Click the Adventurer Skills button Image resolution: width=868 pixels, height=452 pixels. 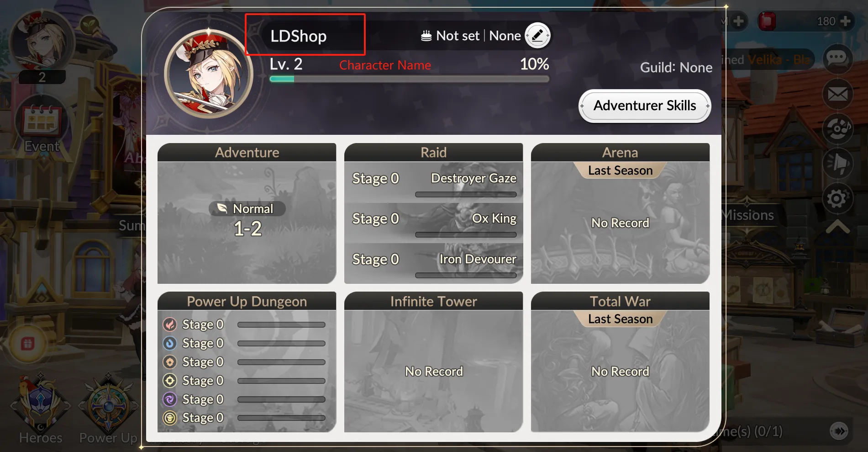[645, 106]
